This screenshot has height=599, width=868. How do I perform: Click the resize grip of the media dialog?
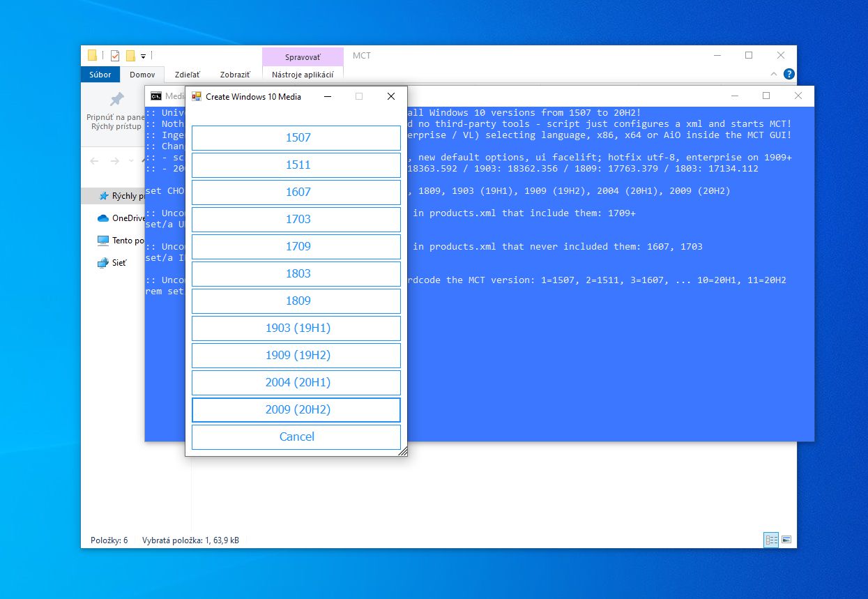pos(402,452)
